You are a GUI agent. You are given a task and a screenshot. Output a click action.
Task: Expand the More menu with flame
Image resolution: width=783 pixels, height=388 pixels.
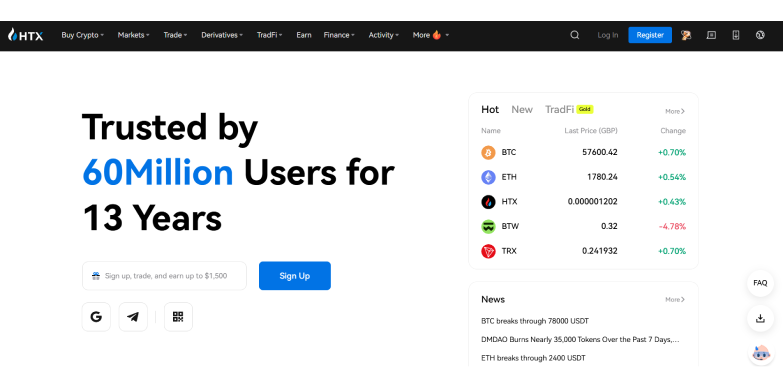[x=430, y=35]
